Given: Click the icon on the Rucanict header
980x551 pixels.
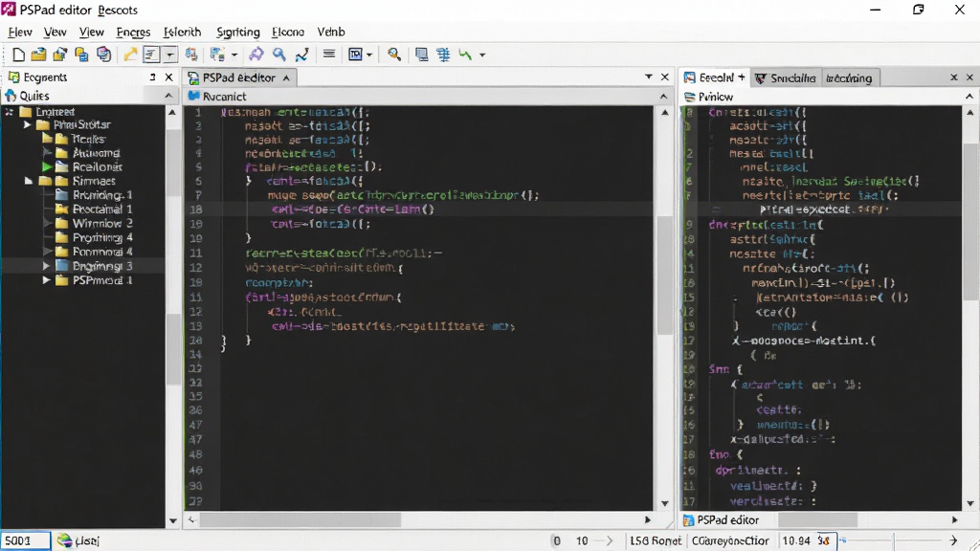Looking at the screenshot, I should tap(193, 97).
